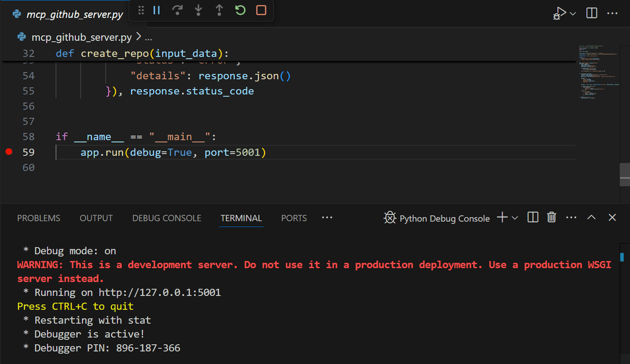Expand the terminal launch profile dropdown
Image resolution: width=630 pixels, height=364 pixels.
click(x=514, y=218)
